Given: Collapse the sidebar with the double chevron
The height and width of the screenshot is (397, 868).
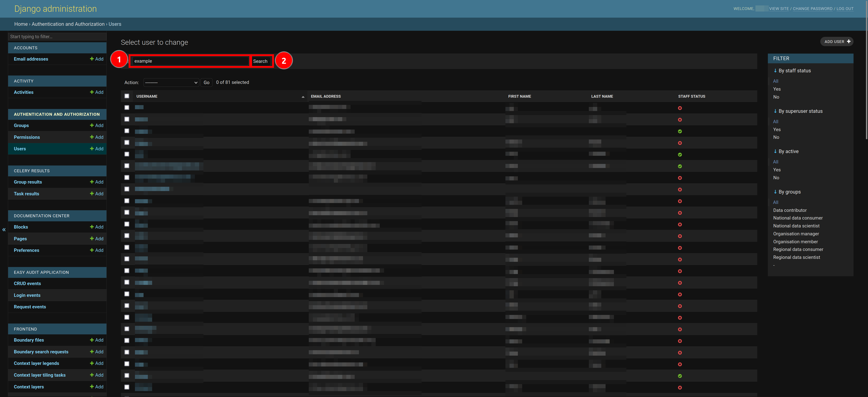Looking at the screenshot, I should [4, 229].
